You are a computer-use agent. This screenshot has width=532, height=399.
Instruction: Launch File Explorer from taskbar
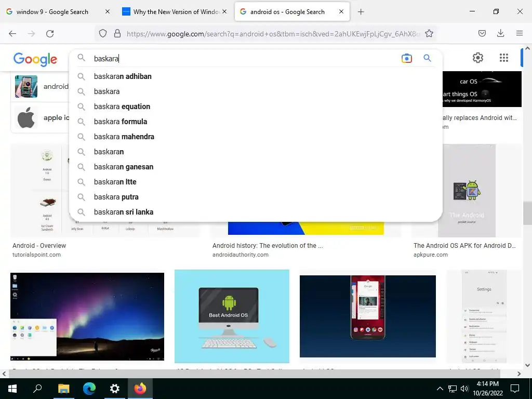(63, 389)
